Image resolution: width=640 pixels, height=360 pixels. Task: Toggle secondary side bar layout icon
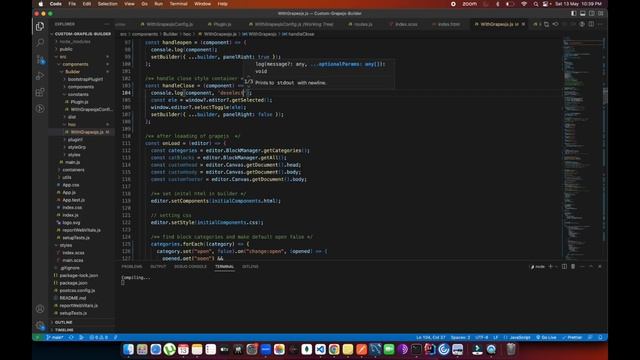pyautogui.click(x=591, y=13)
